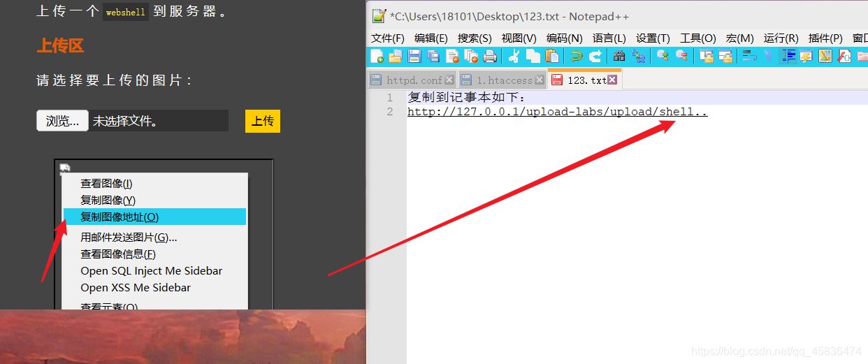Toggle show all characters icon
Image resolution: width=868 pixels, height=364 pixels.
[x=768, y=57]
